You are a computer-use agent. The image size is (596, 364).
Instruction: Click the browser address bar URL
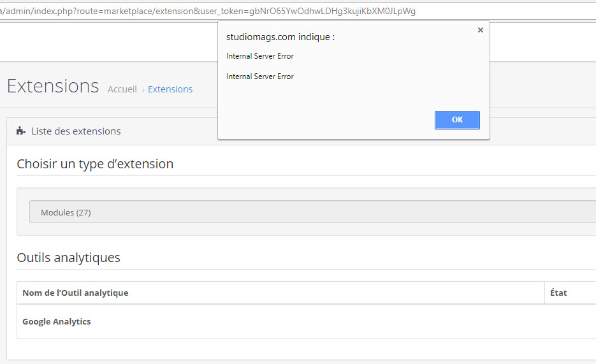(210, 11)
